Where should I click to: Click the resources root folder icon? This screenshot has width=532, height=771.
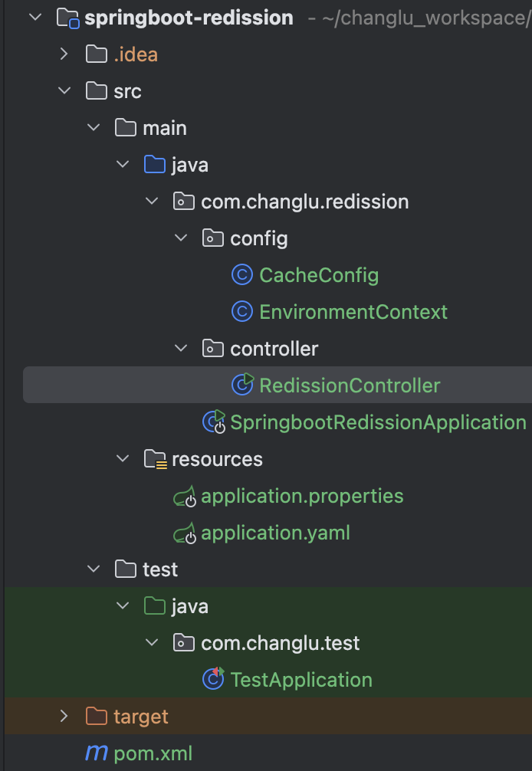point(156,459)
